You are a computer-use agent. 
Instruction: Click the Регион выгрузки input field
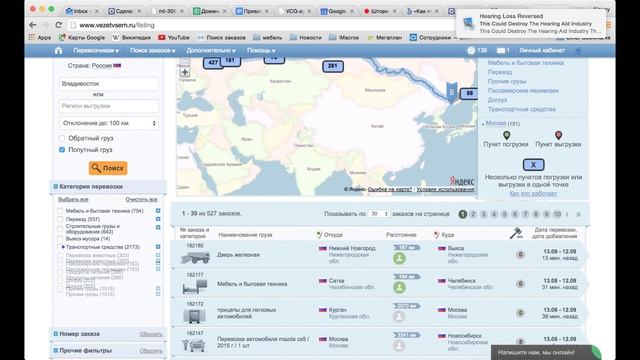[x=109, y=106]
